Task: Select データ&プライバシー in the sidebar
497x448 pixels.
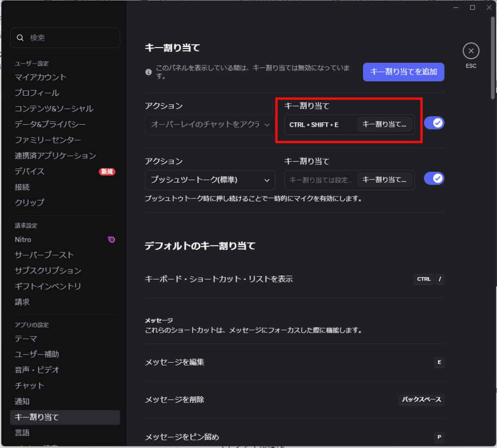Action: tap(50, 124)
